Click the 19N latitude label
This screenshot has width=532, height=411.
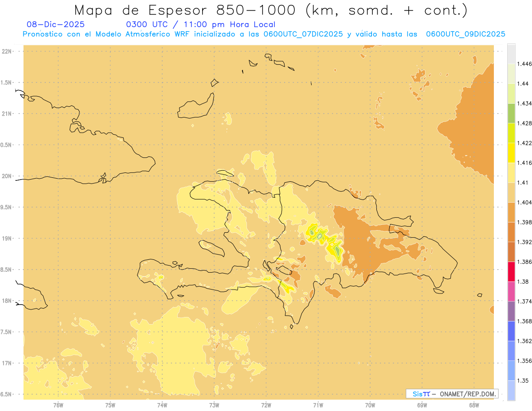click(x=6, y=239)
